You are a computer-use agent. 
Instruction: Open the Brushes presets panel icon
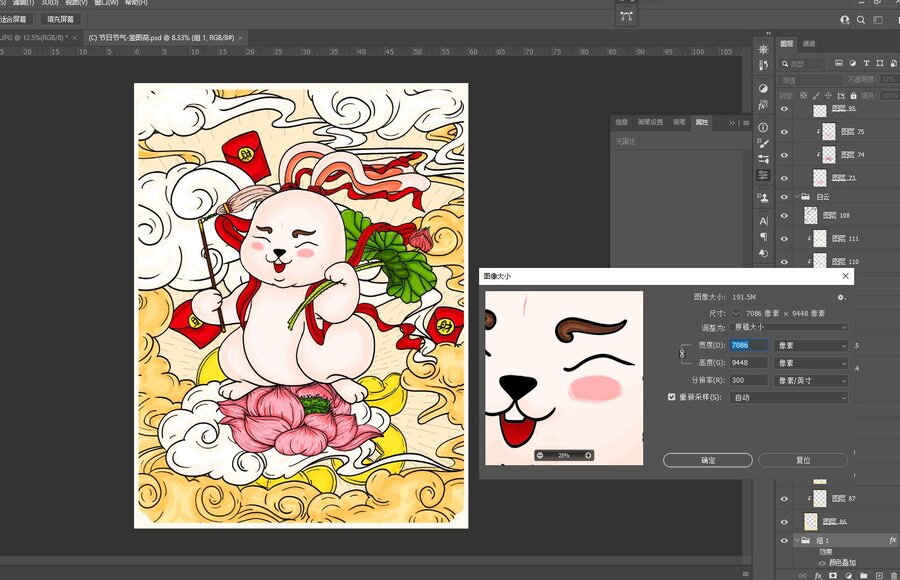763,159
